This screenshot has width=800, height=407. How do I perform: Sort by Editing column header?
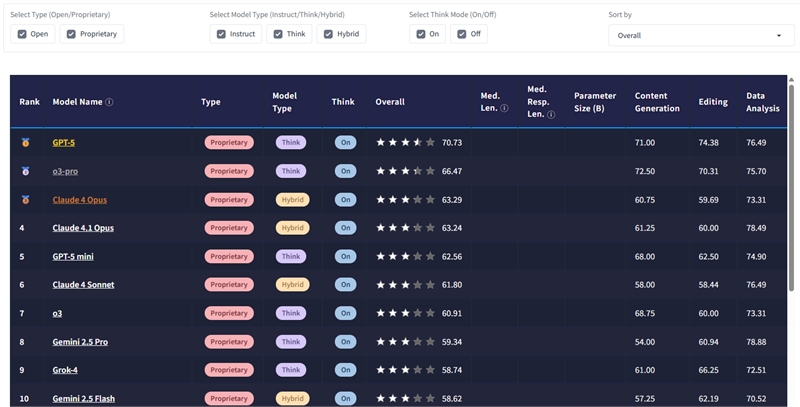pos(713,102)
